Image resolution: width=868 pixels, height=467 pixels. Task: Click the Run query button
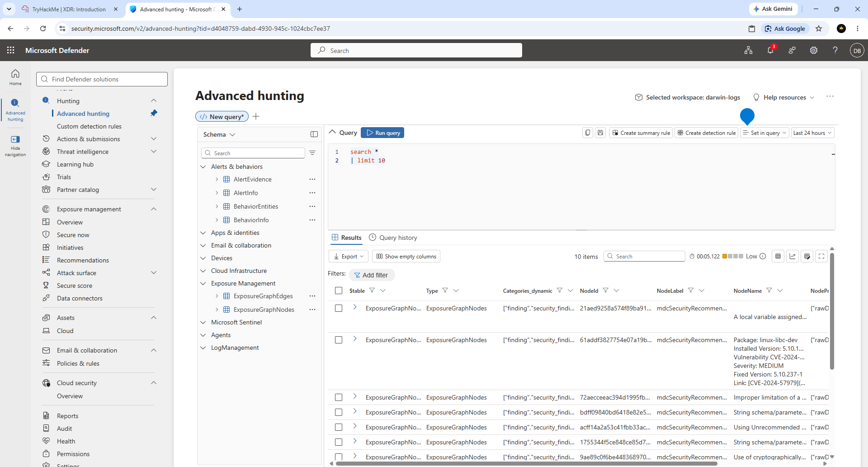click(x=382, y=133)
